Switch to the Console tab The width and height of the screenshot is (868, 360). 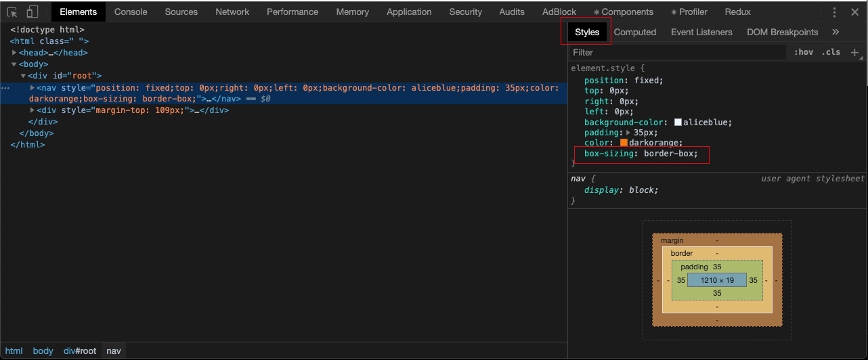click(131, 12)
